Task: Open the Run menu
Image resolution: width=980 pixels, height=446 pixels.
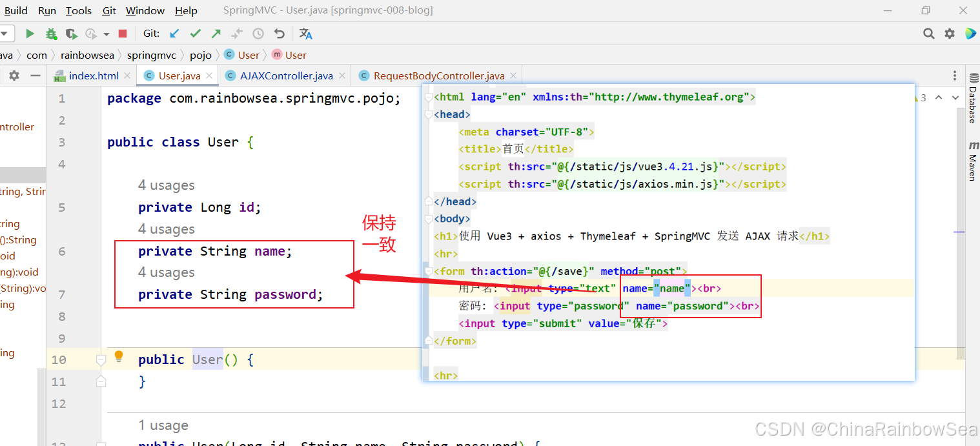Action: click(x=47, y=10)
